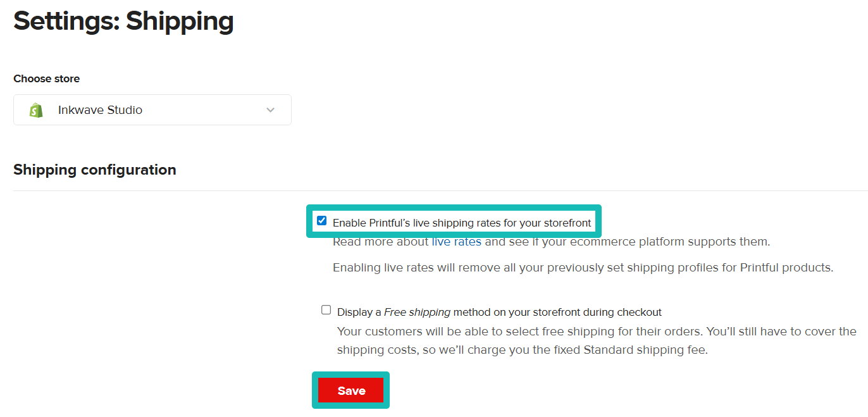Click the green Shopify bag logo beside Inkwave Studio

point(36,109)
